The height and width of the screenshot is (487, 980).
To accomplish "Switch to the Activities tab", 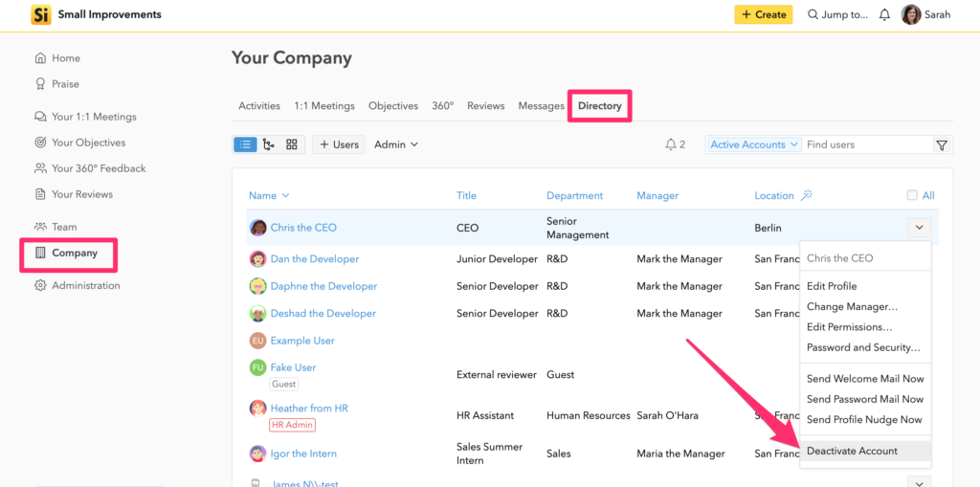I will coord(259,105).
